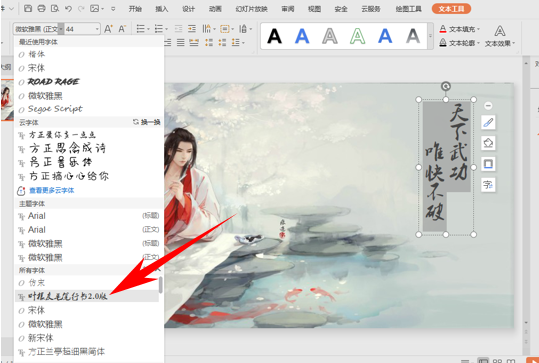Click the Save icon in quick access toolbar

click(28, 9)
